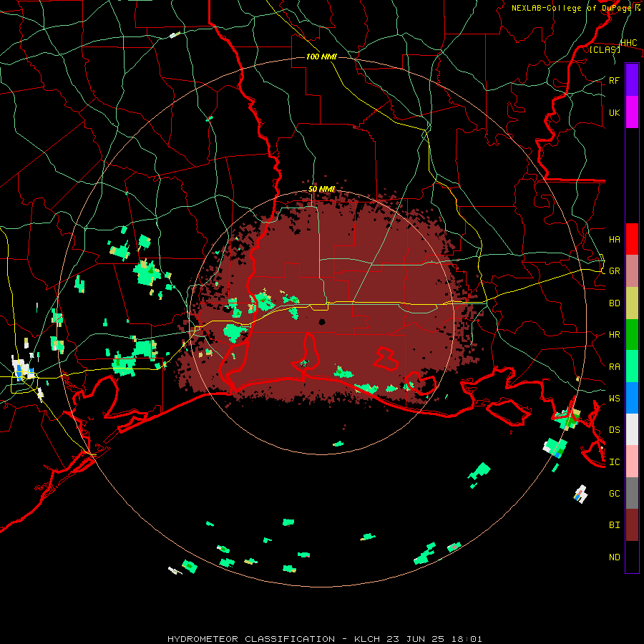Image resolution: width=644 pixels, height=644 pixels.
Task: Click the bright red HA legend swatch
Action: click(x=632, y=239)
